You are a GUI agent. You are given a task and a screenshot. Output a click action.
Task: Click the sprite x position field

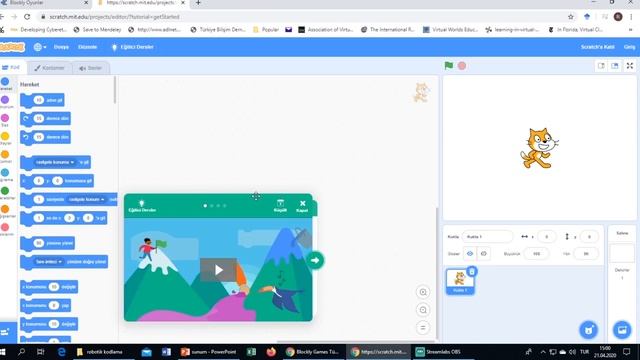pos(547,237)
